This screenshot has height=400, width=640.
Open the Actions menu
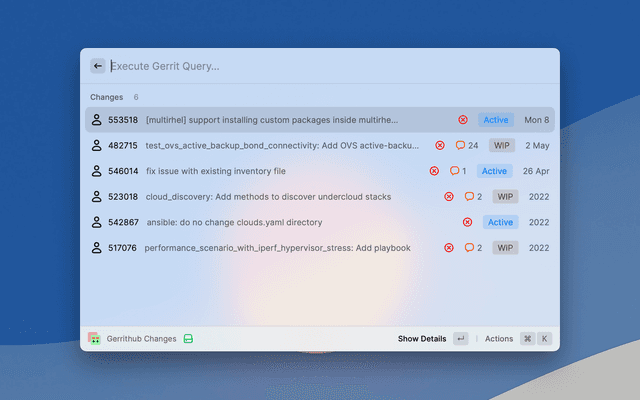pyautogui.click(x=498, y=339)
